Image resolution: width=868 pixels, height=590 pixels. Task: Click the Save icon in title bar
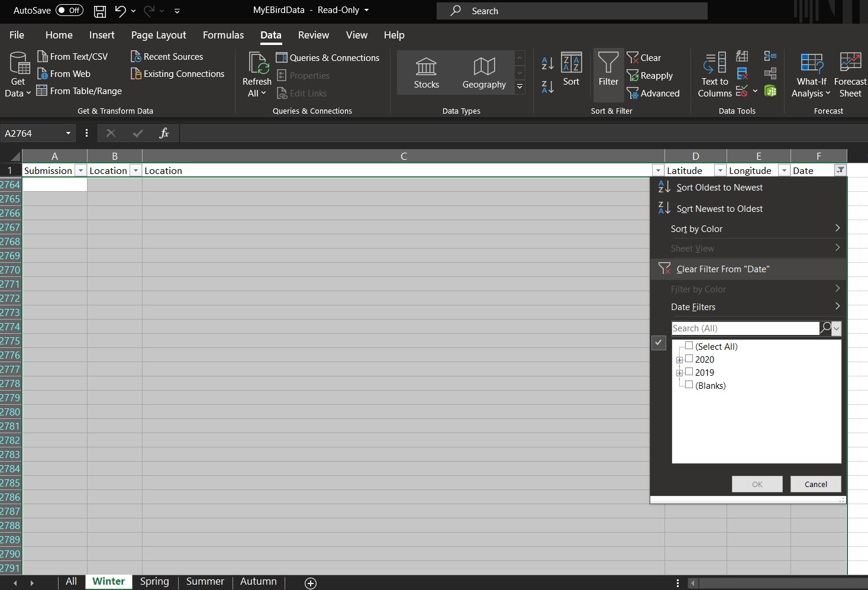[100, 11]
